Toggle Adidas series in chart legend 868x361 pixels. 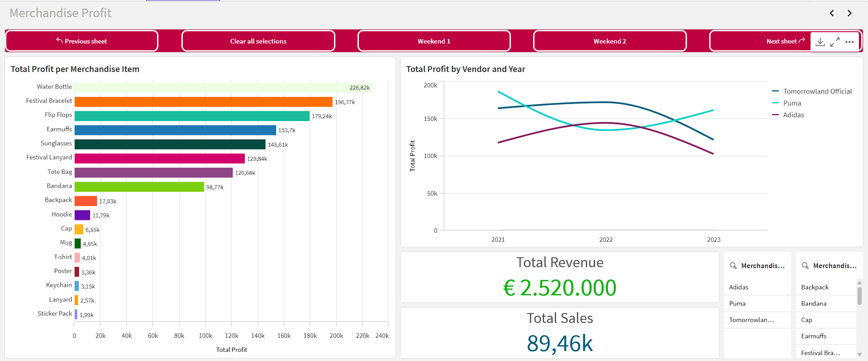(x=788, y=115)
